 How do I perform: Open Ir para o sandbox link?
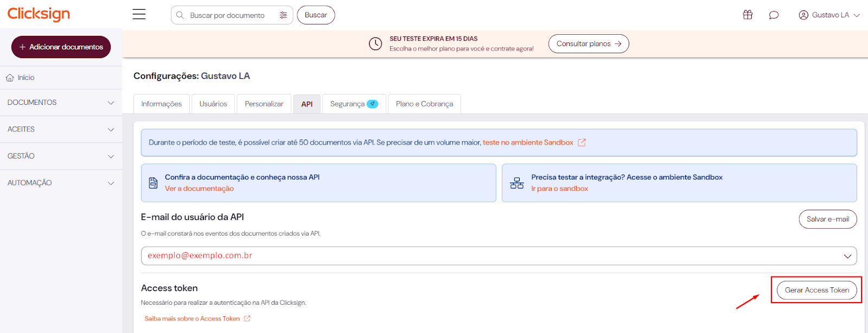click(559, 189)
